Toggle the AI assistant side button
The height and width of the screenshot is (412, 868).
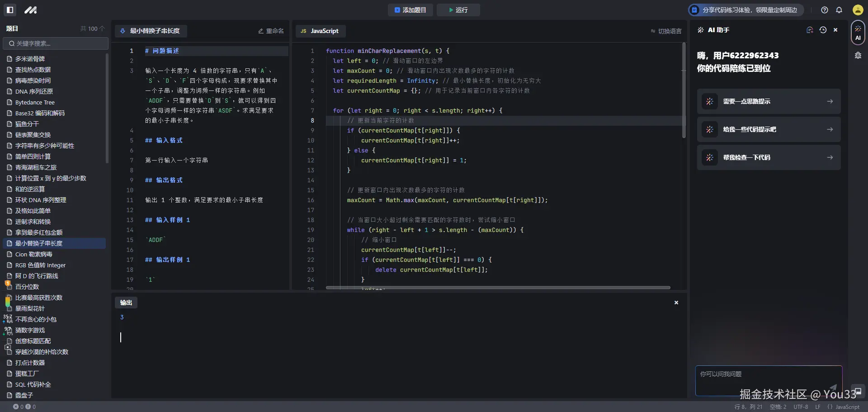tap(858, 33)
